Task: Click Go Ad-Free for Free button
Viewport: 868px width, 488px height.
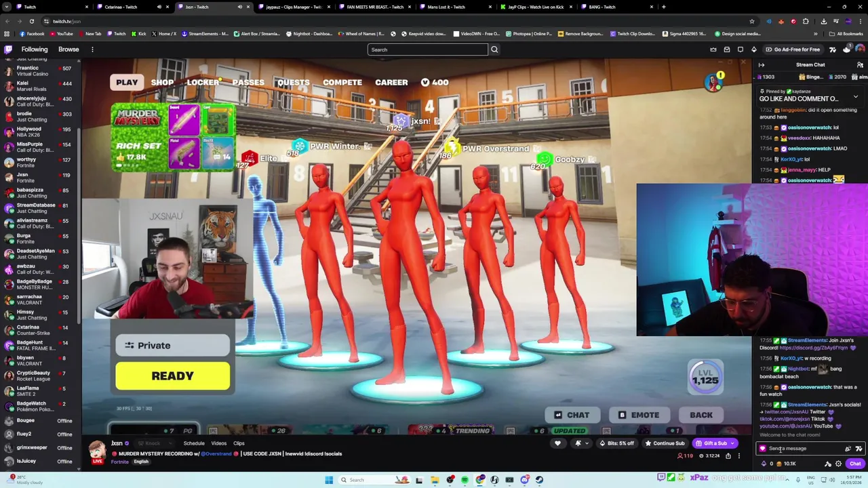Action: 792,49
